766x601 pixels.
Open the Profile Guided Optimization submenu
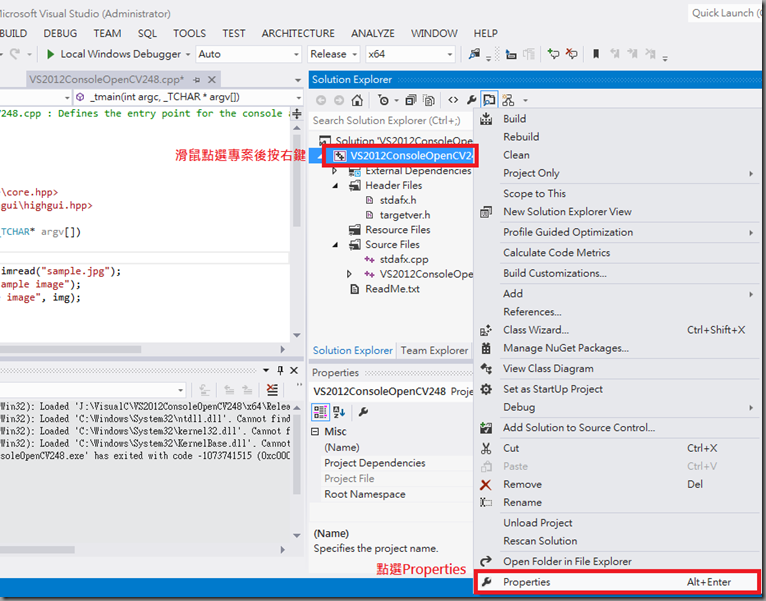coord(617,233)
